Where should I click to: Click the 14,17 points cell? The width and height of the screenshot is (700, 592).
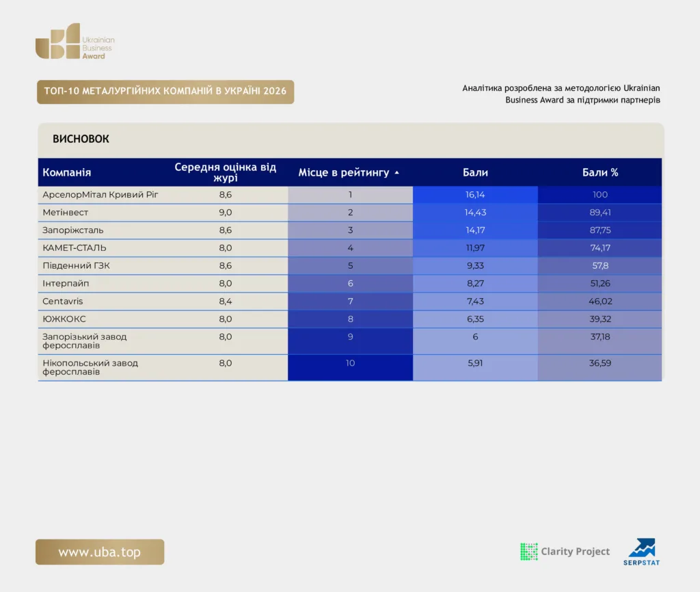point(475,230)
